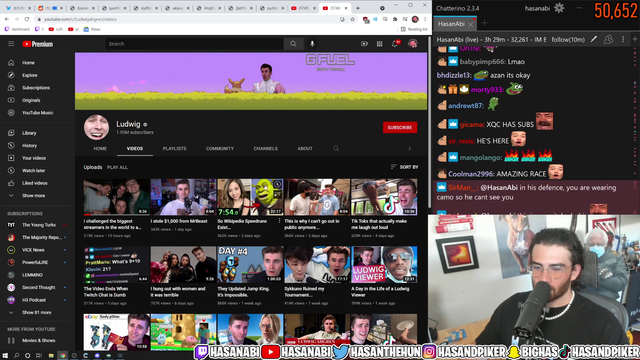Open the YouTube account avatar menu
The width and height of the screenshot is (640, 360).
pyautogui.click(x=413, y=44)
